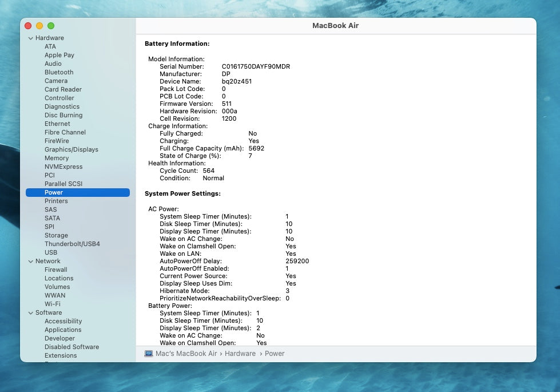Open the Graphics/Displays hardware entry

tap(72, 149)
